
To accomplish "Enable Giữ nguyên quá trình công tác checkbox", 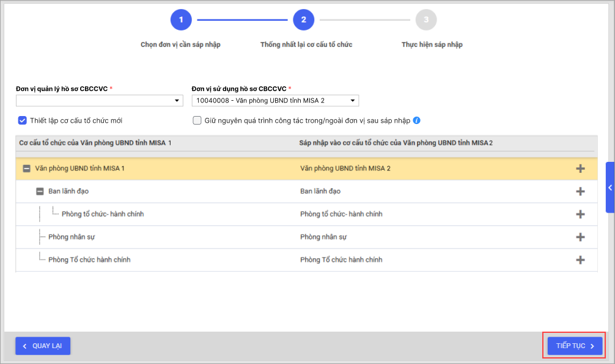I will (197, 120).
